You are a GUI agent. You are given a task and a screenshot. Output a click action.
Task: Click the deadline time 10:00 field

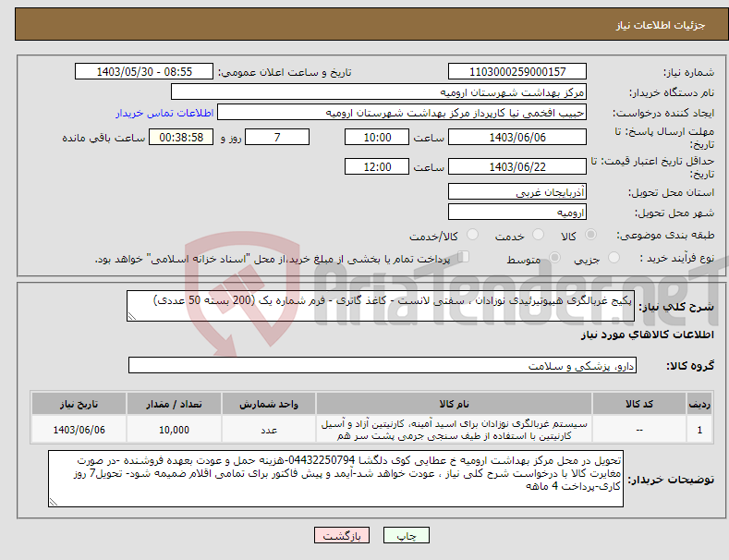coord(377,137)
